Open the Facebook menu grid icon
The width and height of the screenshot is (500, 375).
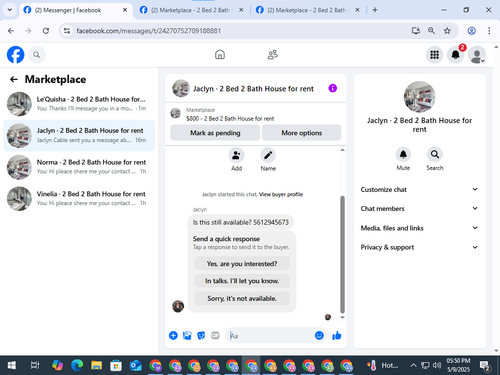point(434,55)
